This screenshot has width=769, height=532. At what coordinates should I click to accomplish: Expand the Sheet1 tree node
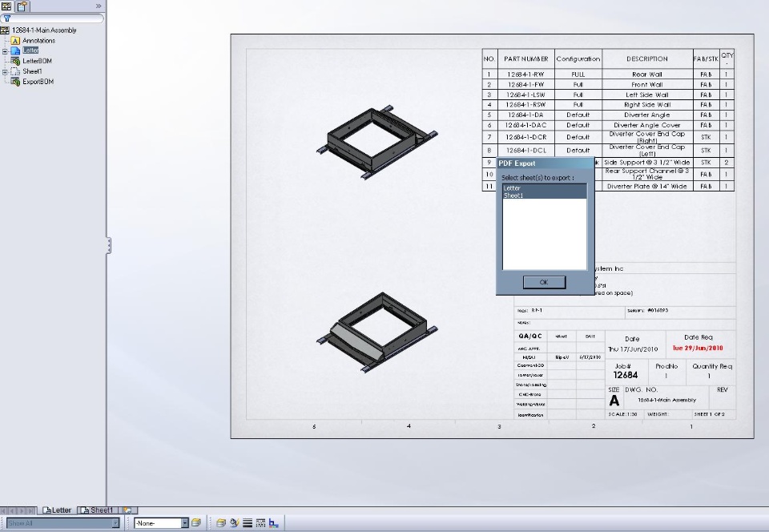point(5,71)
